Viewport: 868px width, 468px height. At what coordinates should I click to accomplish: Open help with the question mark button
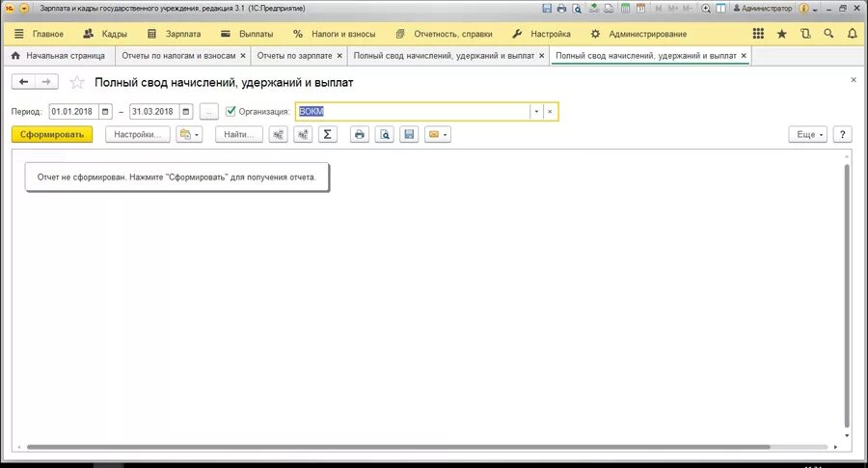[843, 134]
